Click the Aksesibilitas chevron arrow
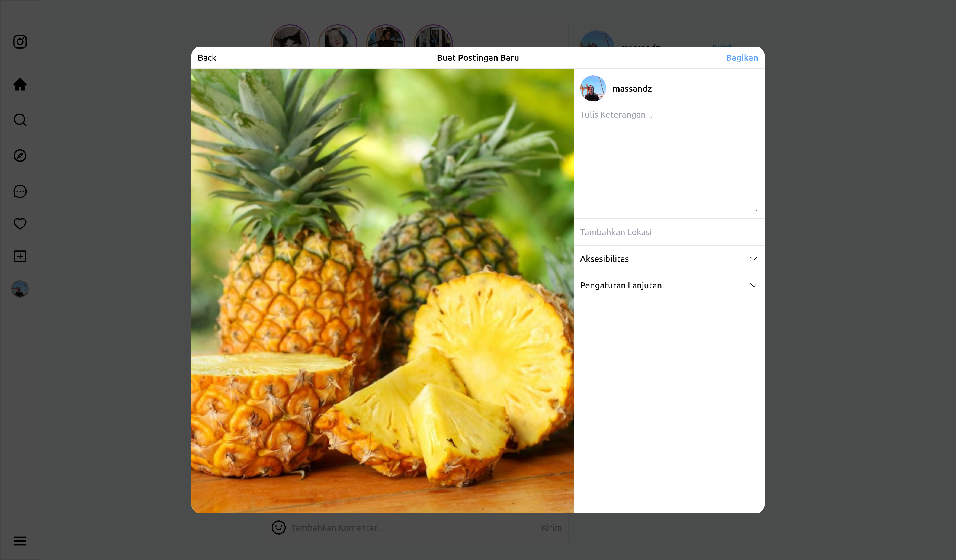Viewport: 956px width, 560px height. click(x=753, y=259)
